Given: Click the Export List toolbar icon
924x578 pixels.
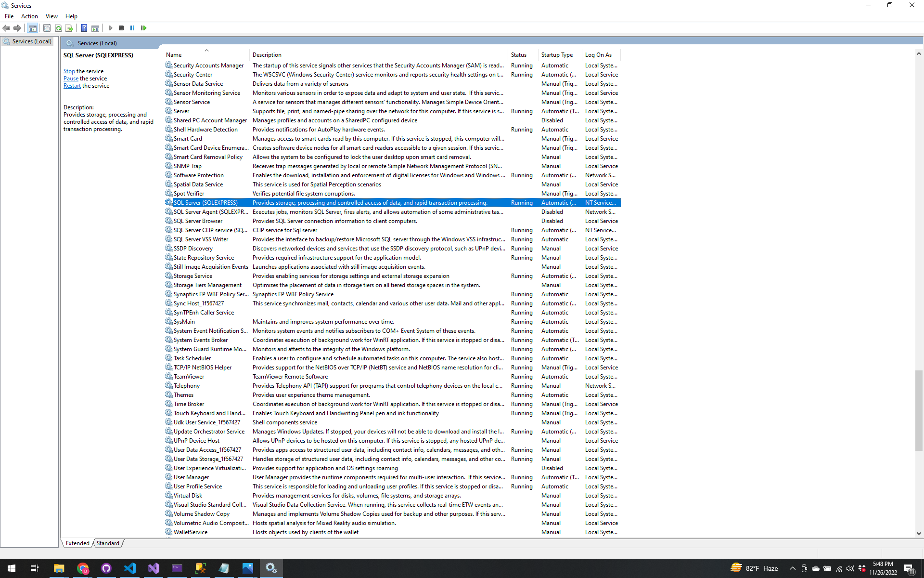Looking at the screenshot, I should click(x=69, y=28).
